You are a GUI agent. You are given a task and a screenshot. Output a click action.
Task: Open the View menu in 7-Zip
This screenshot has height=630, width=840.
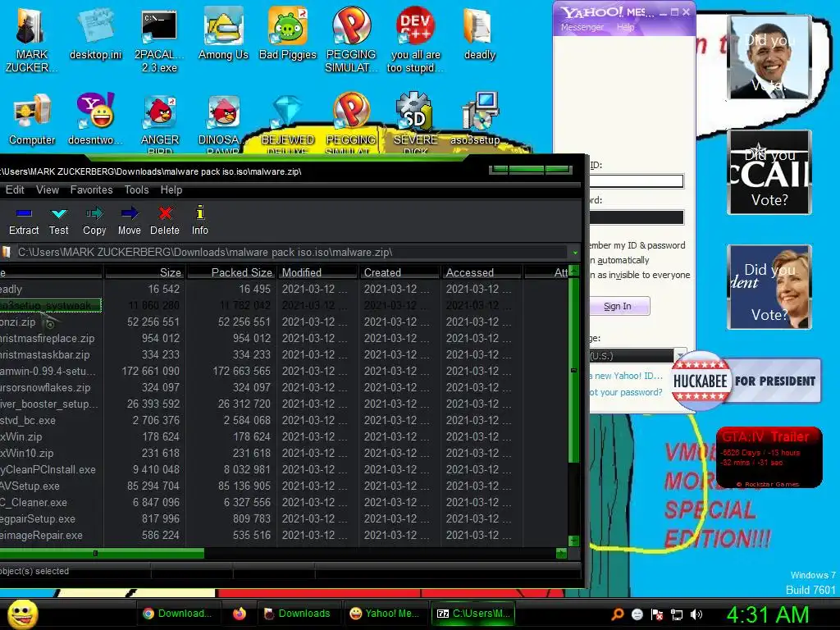tap(48, 189)
